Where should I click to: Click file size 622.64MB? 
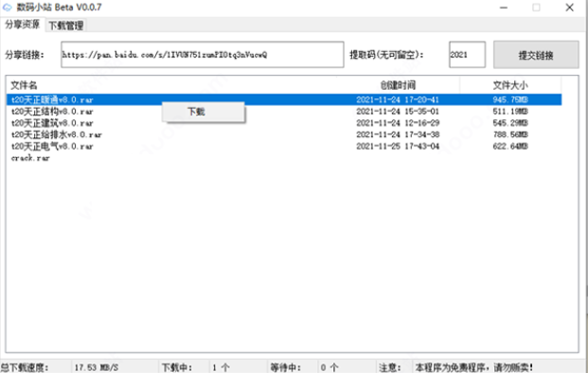coord(510,146)
